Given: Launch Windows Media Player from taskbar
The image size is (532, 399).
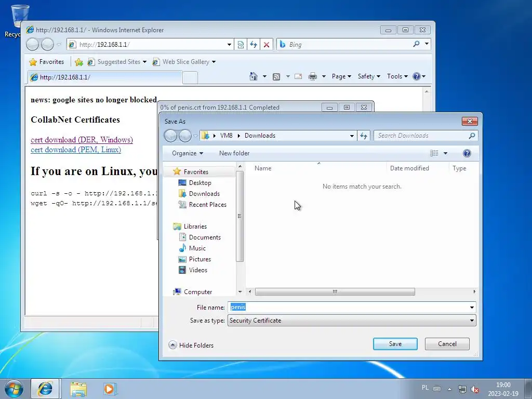Looking at the screenshot, I should coord(110,389).
